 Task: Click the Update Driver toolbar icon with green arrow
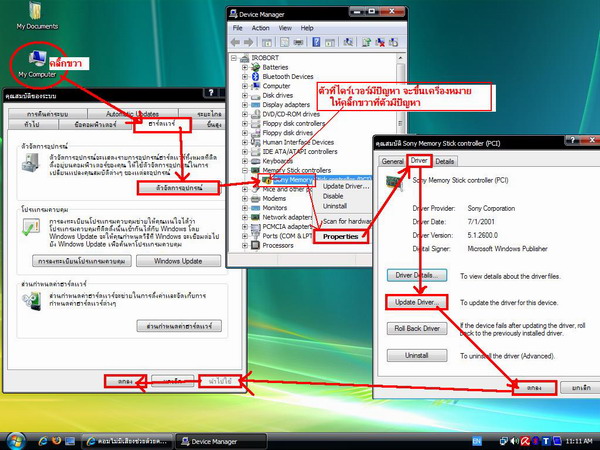pos(366,42)
